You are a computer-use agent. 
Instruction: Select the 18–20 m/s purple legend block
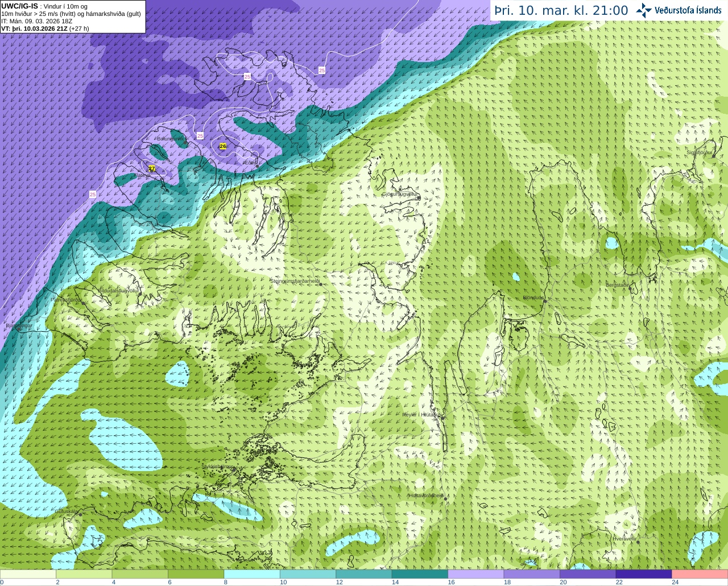532,574
